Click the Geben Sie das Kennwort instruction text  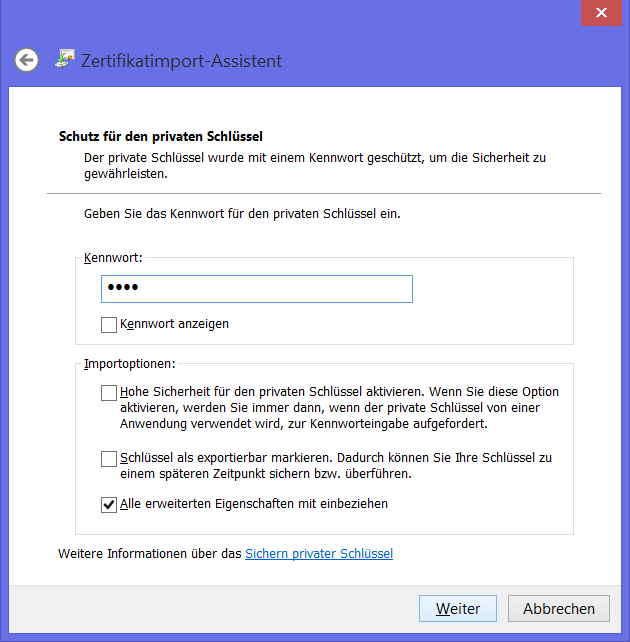point(242,214)
